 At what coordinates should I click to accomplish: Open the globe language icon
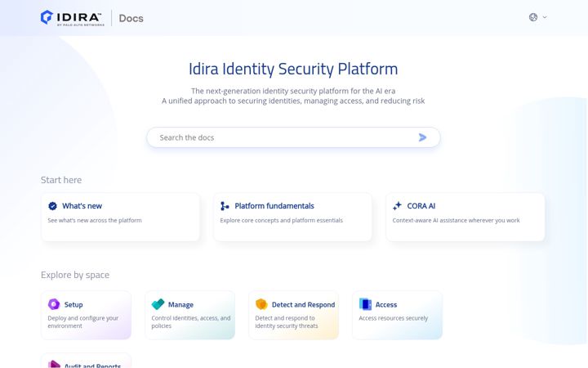click(532, 17)
